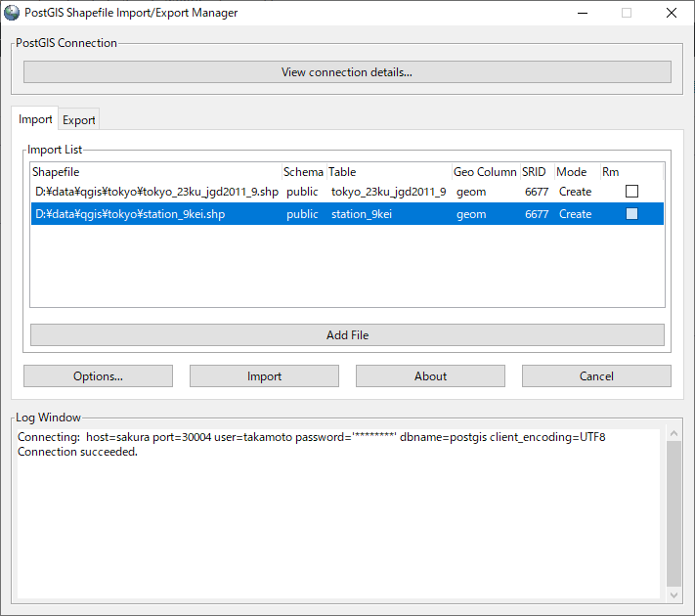695x616 pixels.
Task: Select the tokyo_23ku_jgd2011_9.shp shapefile path
Action: coord(157,192)
